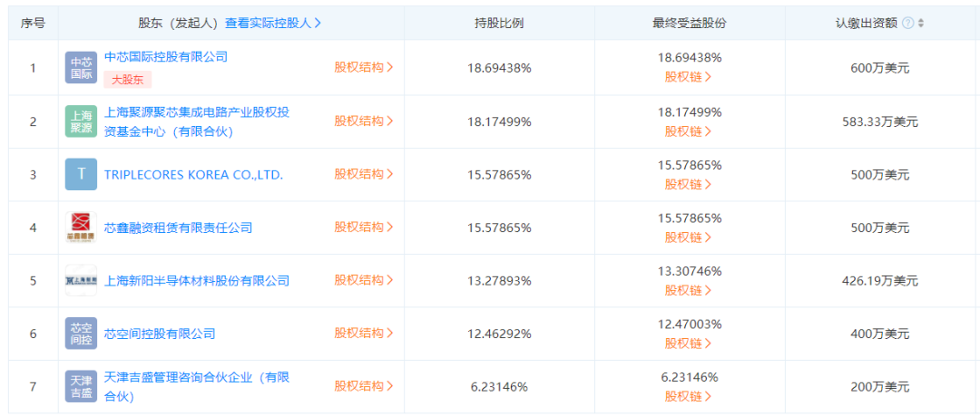The width and height of the screenshot is (980, 416).
Task: View 股权链 under 13.30746% beneficial share
Action: click(689, 290)
